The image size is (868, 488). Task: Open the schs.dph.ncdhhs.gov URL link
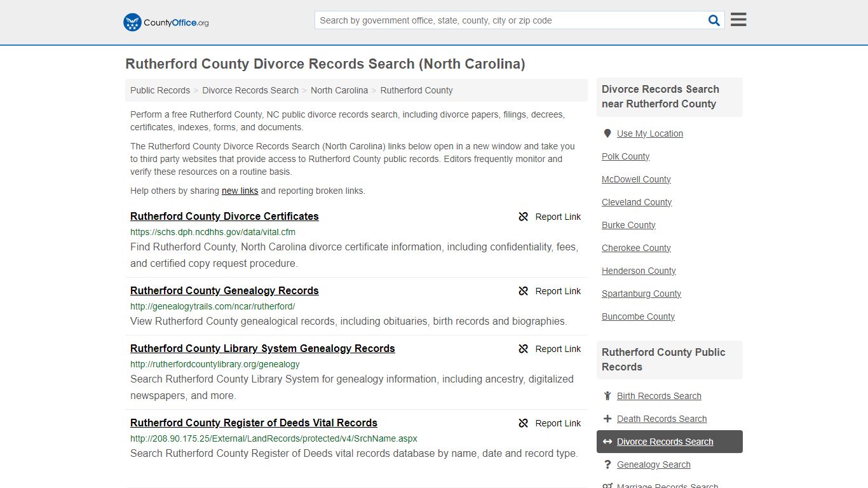tap(212, 232)
